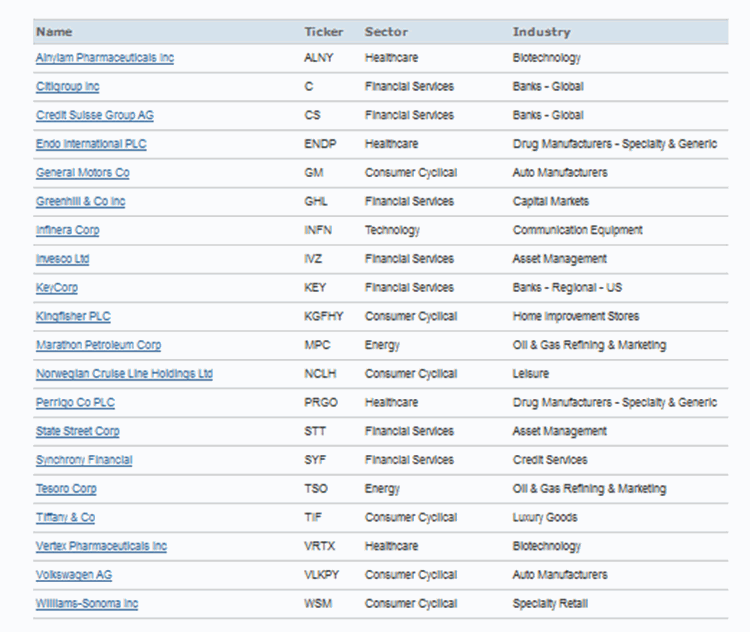This screenshot has width=750, height=632.
Task: Select the GHL ticker cell
Action: (316, 201)
